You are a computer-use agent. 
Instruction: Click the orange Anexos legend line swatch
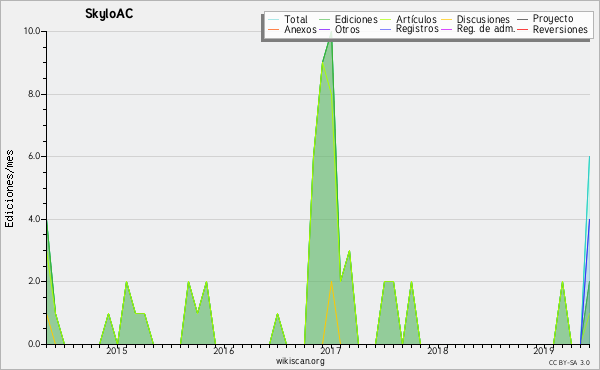[274, 29]
